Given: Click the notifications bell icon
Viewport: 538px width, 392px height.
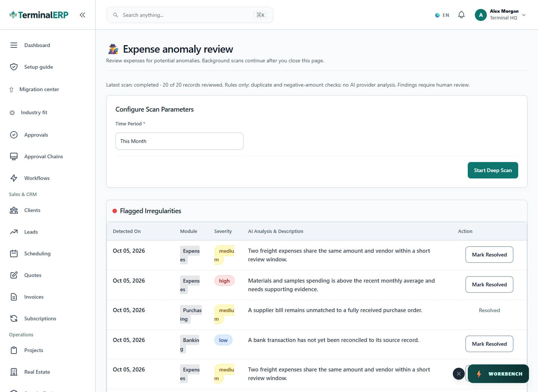Looking at the screenshot, I should (461, 15).
